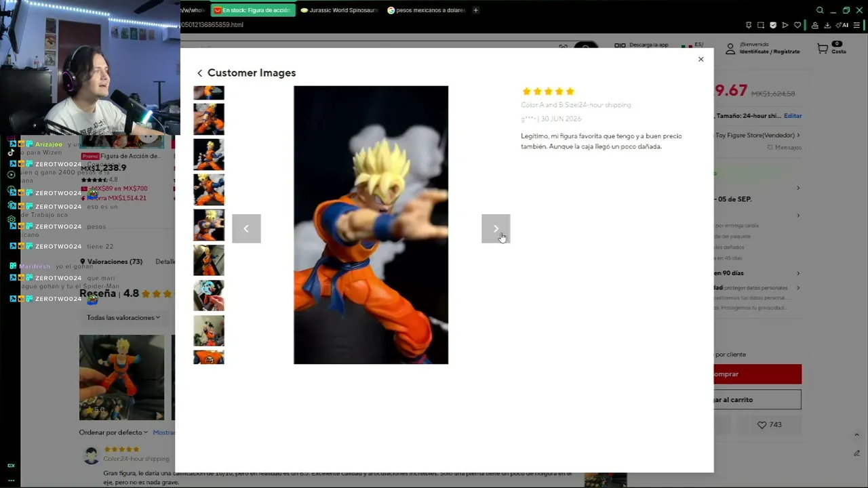Select the sixth customer image thumbnail
This screenshot has height=488, width=868.
click(209, 260)
